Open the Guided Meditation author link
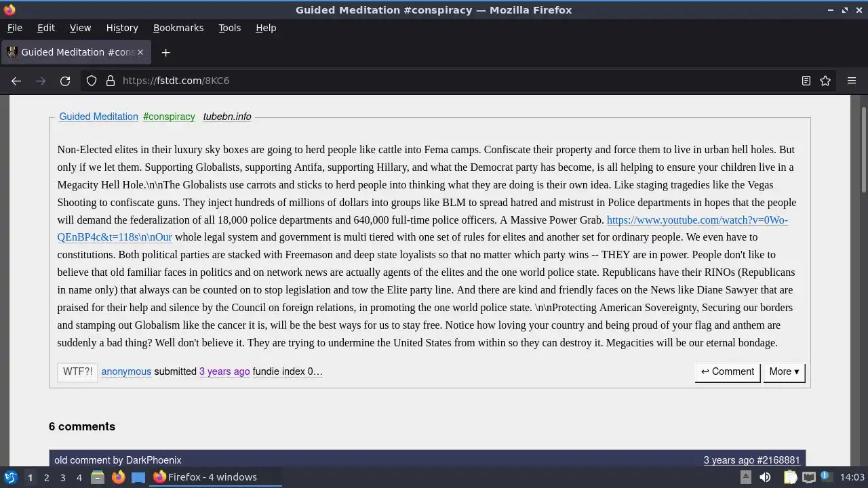 tap(98, 117)
